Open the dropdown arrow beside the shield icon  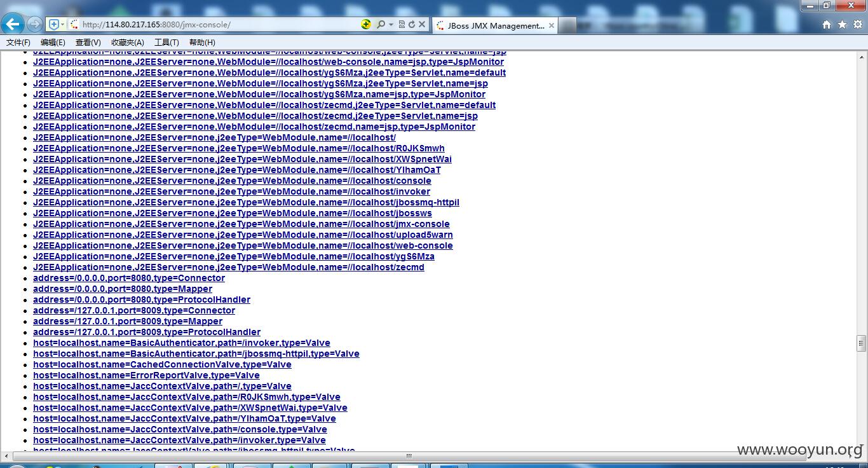pyautogui.click(x=62, y=24)
